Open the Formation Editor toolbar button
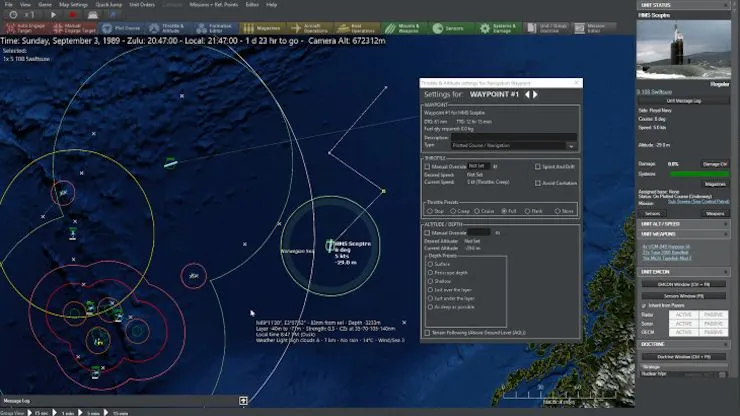The height and width of the screenshot is (416, 740). tap(215, 28)
